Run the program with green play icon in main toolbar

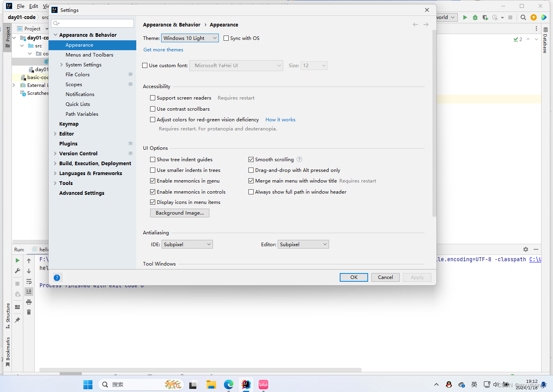(465, 17)
